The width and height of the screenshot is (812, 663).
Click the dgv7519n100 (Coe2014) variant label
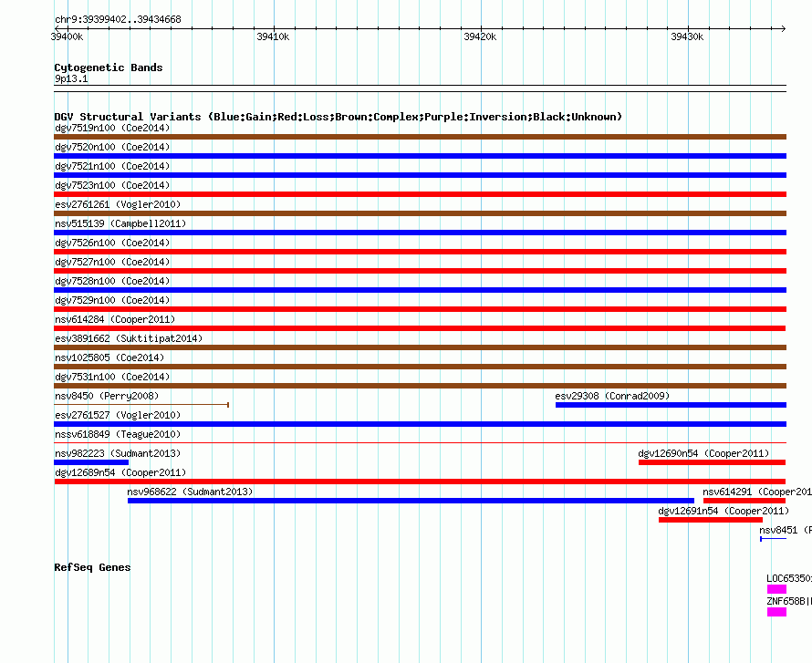112,128
